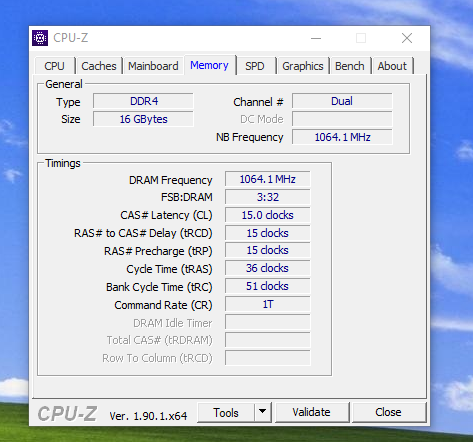Viewport: 473px width, 442px height.
Task: Click the tRAS 36 clocks value
Action: [x=268, y=268]
